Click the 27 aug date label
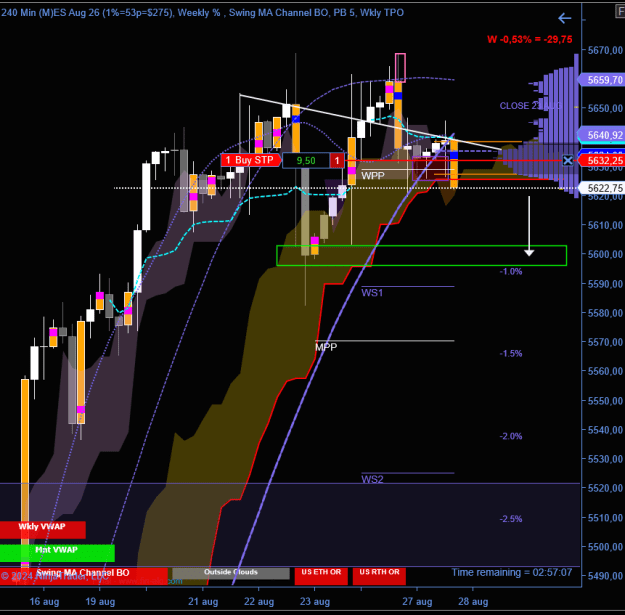625x615 pixels. coord(417,601)
